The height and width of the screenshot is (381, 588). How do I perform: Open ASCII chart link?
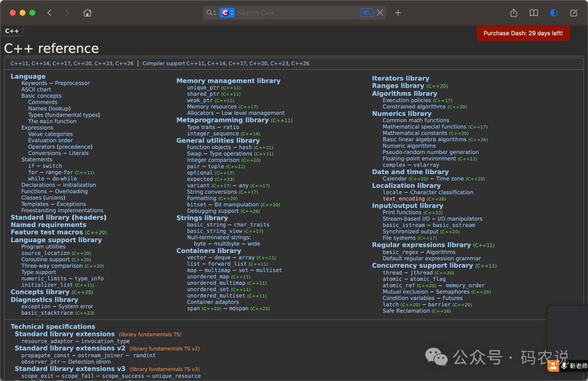(36, 90)
